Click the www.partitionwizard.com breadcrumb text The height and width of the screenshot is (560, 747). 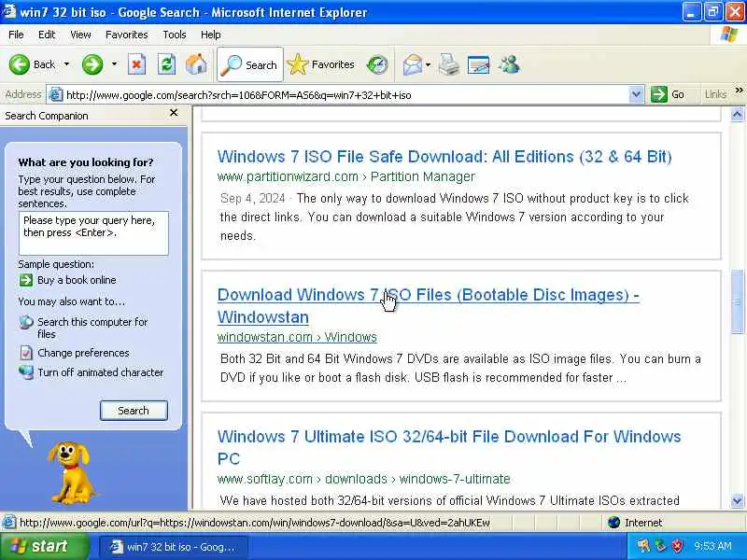coord(345,176)
